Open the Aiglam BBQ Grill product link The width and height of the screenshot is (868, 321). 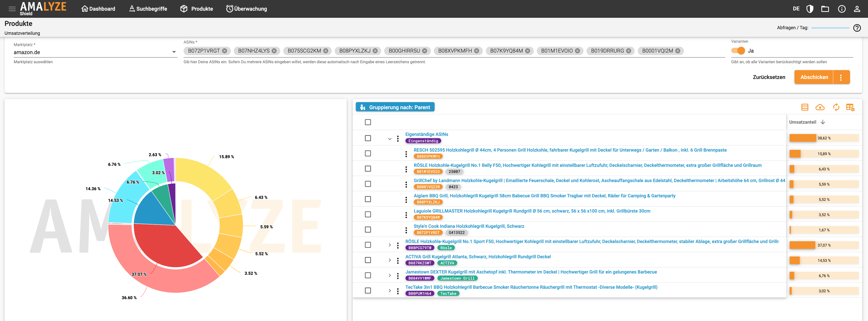click(544, 196)
